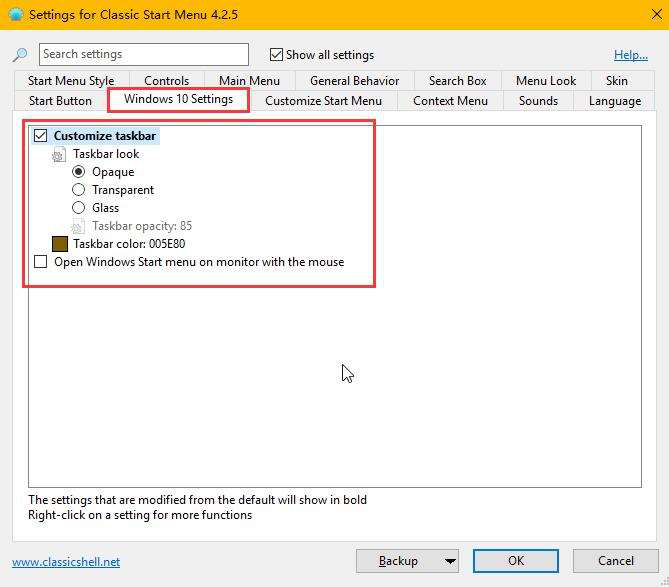Click the Backup button
The image size is (669, 587).
[398, 561]
